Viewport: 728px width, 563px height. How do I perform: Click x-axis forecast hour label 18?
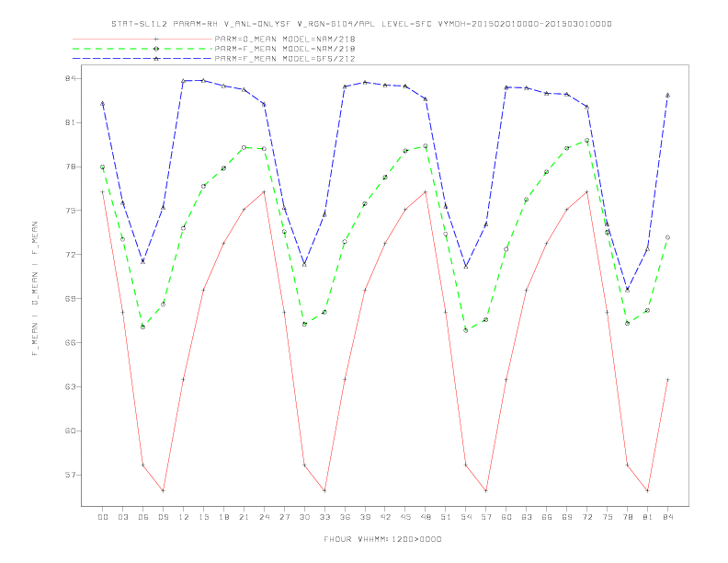[x=223, y=517]
